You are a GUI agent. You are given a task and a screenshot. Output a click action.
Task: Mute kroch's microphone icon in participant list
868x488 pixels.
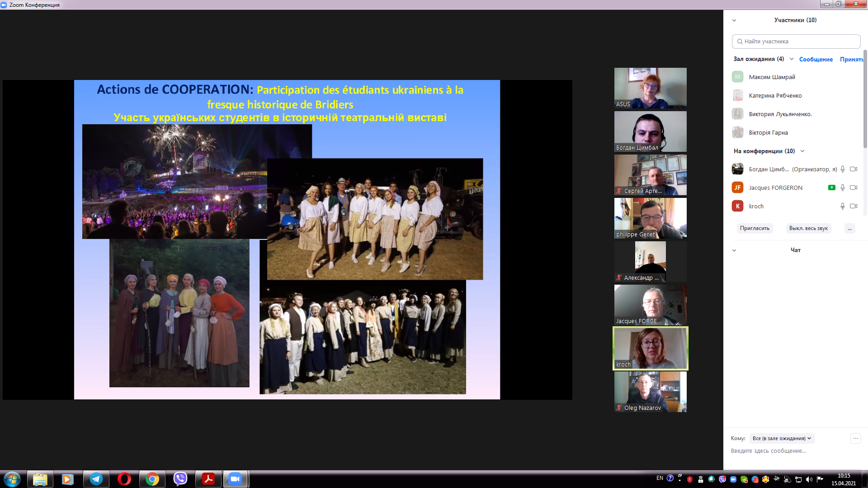point(843,206)
